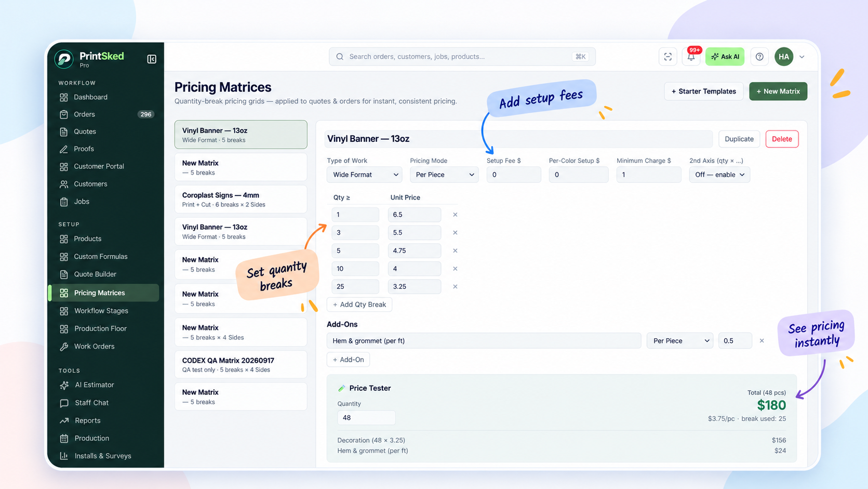Select the CODEX QA Matrix 20260917
The image size is (868, 489).
[x=241, y=365]
